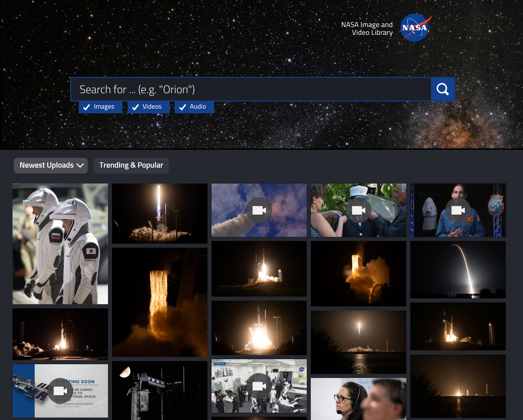Viewport: 523px width, 420px height.
Task: Open woman with headset photo thumbnail
Action: [358, 399]
